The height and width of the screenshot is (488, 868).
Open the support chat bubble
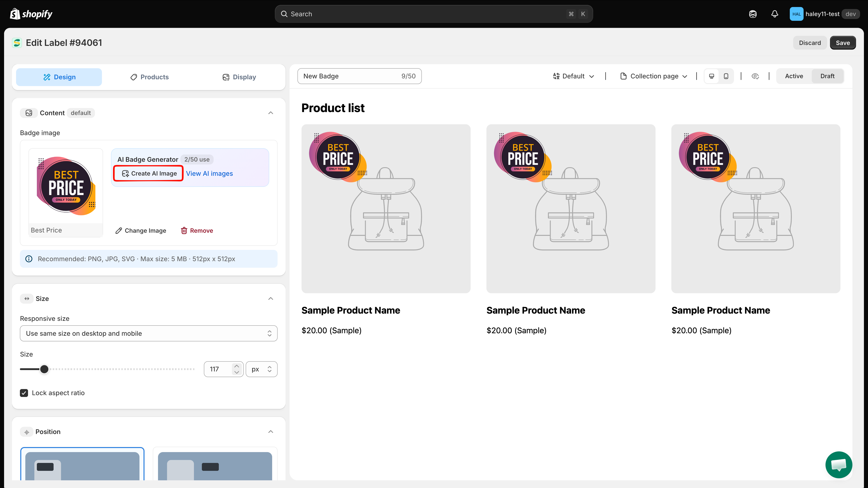(839, 465)
